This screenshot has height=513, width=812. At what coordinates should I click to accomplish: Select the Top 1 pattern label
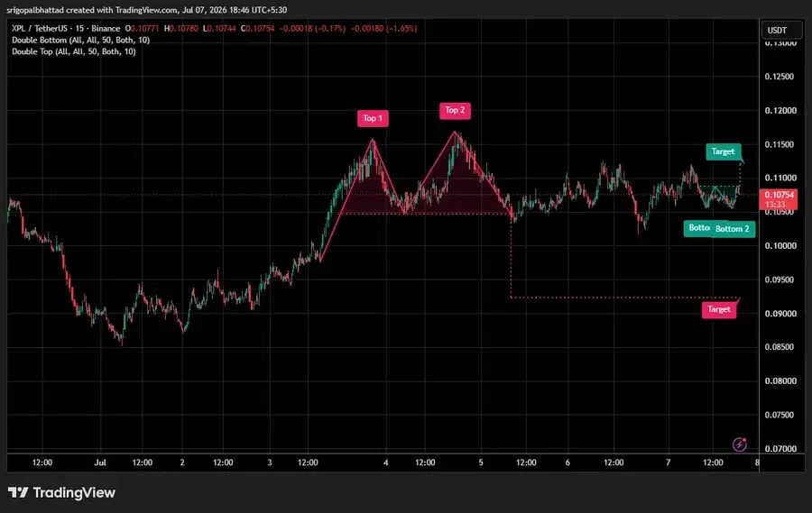[373, 118]
